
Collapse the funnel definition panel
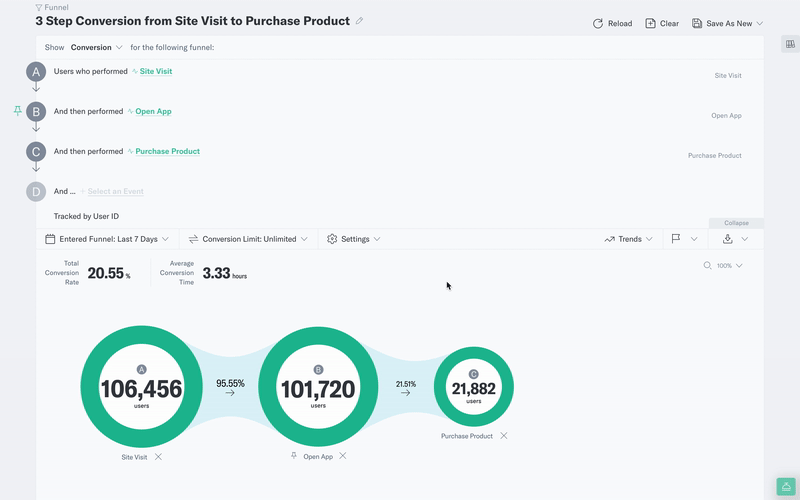(x=736, y=223)
